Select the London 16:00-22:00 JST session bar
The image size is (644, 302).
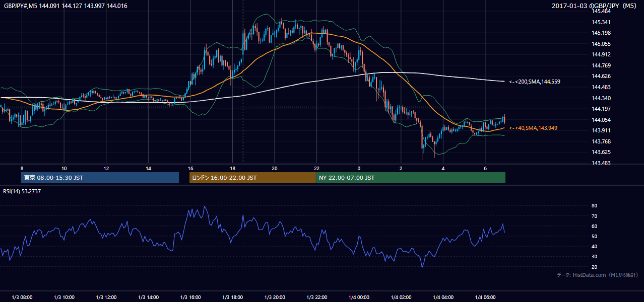coord(252,178)
